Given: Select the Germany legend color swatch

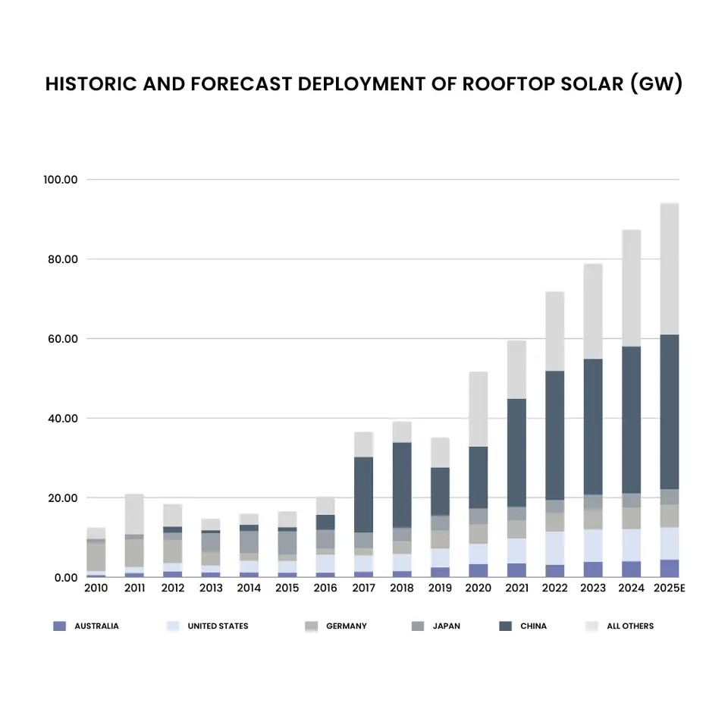Looking at the screenshot, I should (x=311, y=626).
